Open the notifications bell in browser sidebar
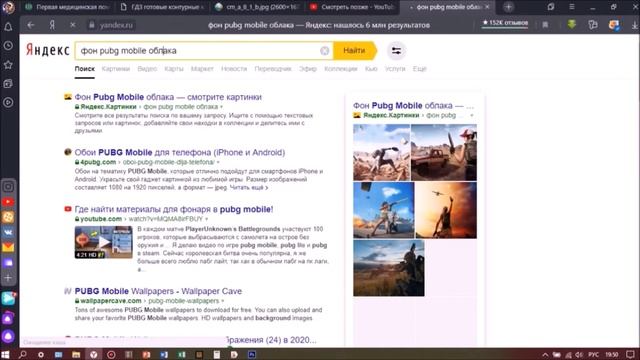640x360 pixels. click(x=8, y=27)
